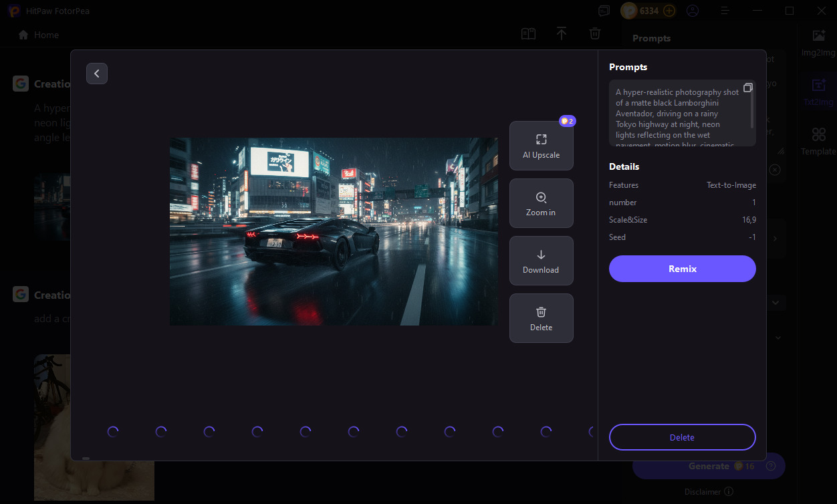Switch to the Img2Img tab
Screen dimensions: 837x504
click(x=818, y=42)
